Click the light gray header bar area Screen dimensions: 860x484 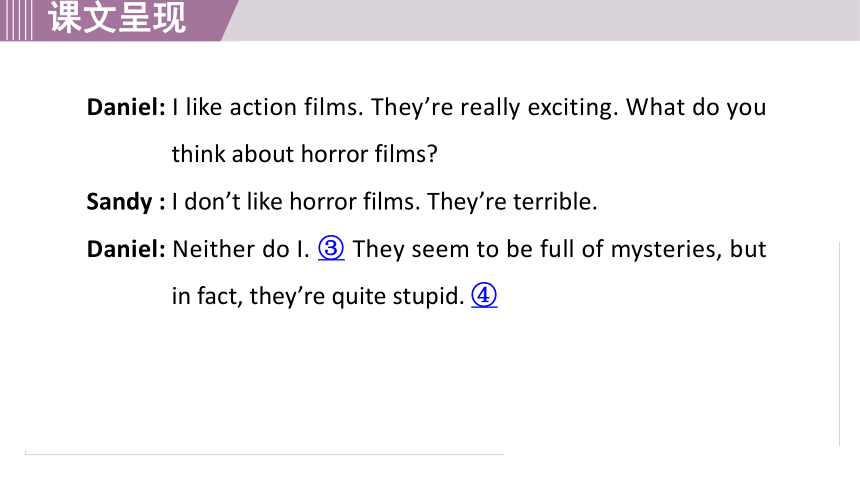(x=546, y=20)
